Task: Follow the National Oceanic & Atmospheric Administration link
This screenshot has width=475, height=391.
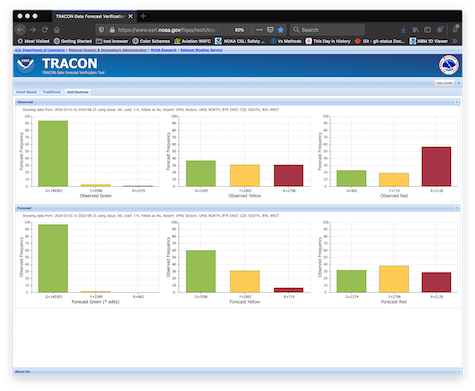Action: pos(108,50)
